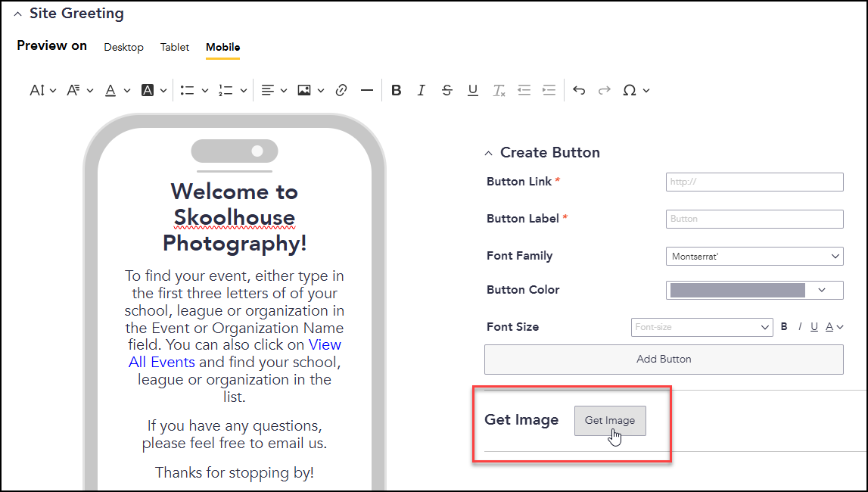
Task: Open the font family toolbar tool
Action: coord(73,90)
